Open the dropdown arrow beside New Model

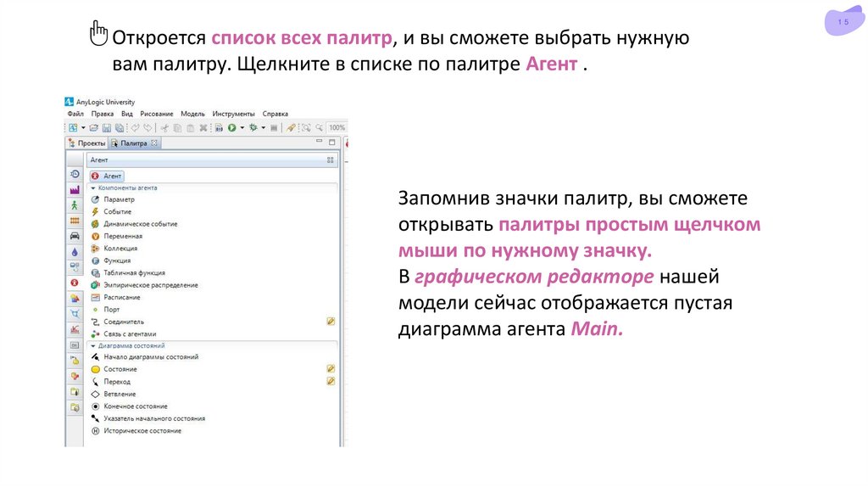(x=83, y=127)
